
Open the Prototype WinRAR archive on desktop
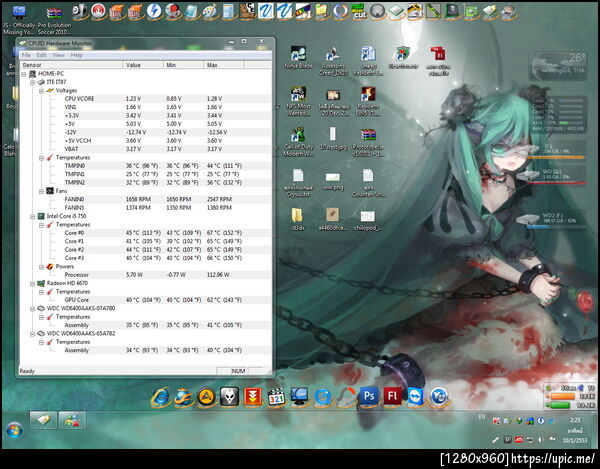pos(368,142)
